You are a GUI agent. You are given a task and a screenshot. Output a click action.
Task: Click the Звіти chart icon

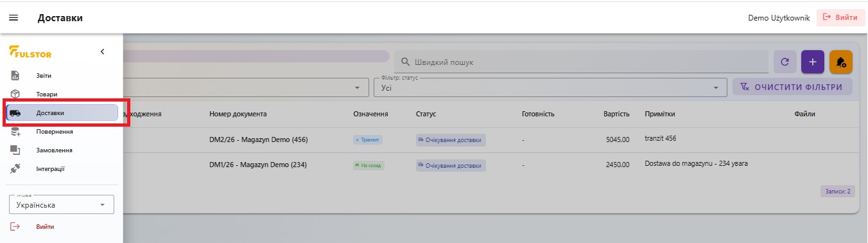point(15,76)
